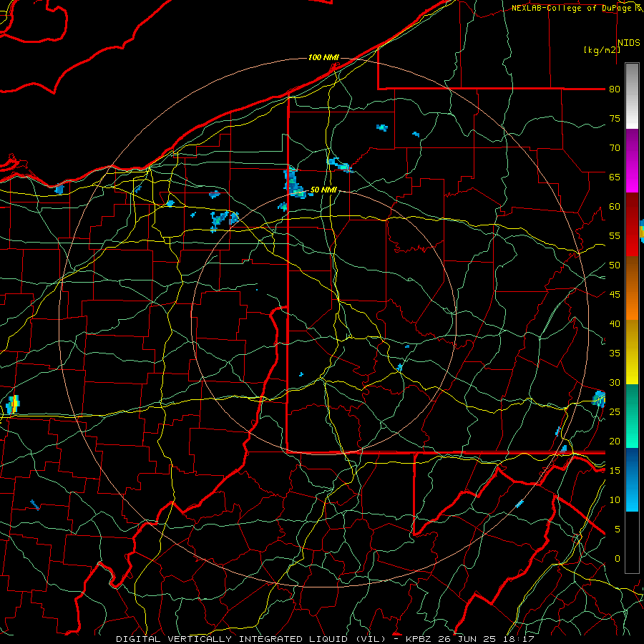The height and width of the screenshot is (644, 644).
Task: Click the 40 value on the scale
Action: click(x=615, y=324)
